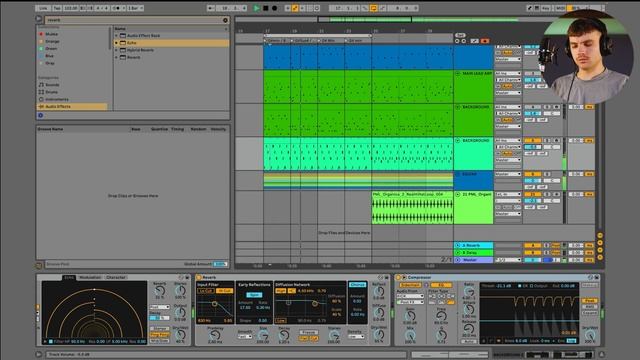Open the Reverb Density dropdown
This screenshot has height=360, width=640.
tap(356, 336)
